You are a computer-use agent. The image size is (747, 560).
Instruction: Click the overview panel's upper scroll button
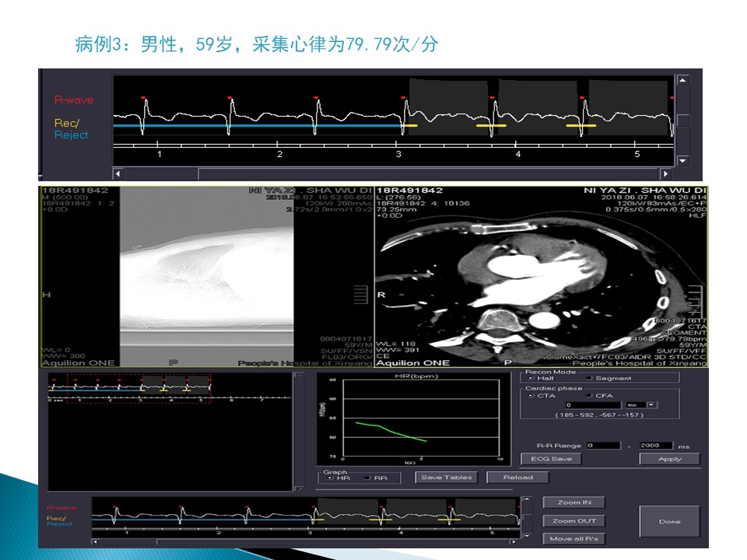pyautogui.click(x=299, y=375)
